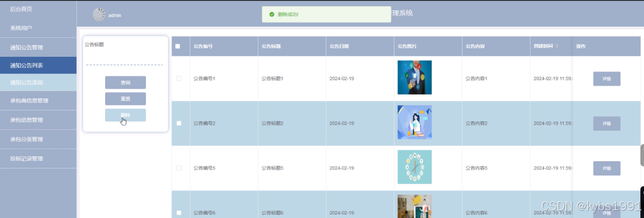Expand 承包商信息管理 sidebar menu
The image size is (644, 218).
38,100
